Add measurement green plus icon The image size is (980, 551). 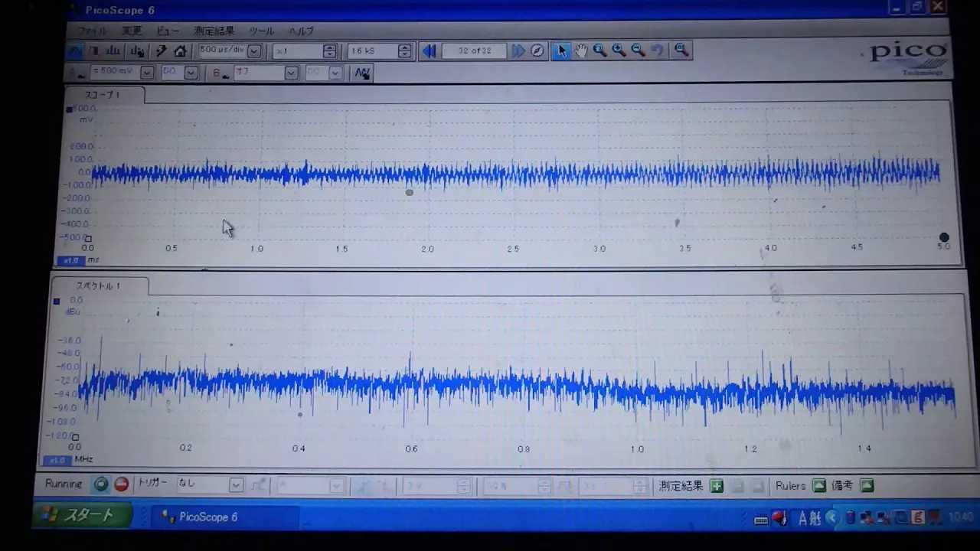[717, 486]
